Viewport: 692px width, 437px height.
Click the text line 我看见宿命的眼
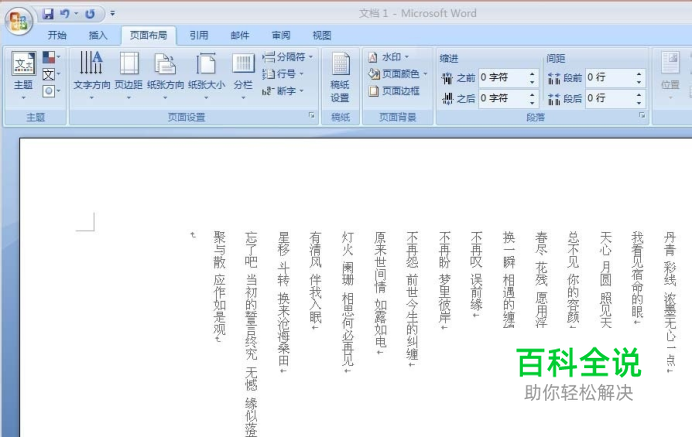637,277
